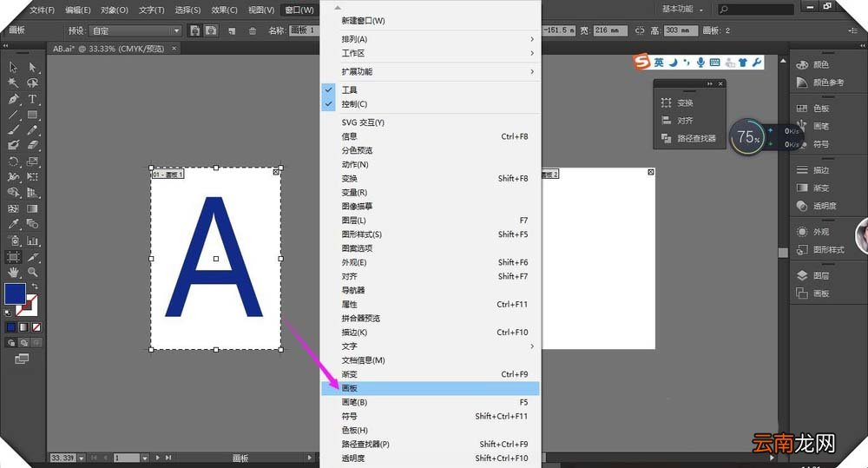Screen dimensions: 868x468
Task: Open the 颜色 panel in the dock
Action: click(x=814, y=65)
